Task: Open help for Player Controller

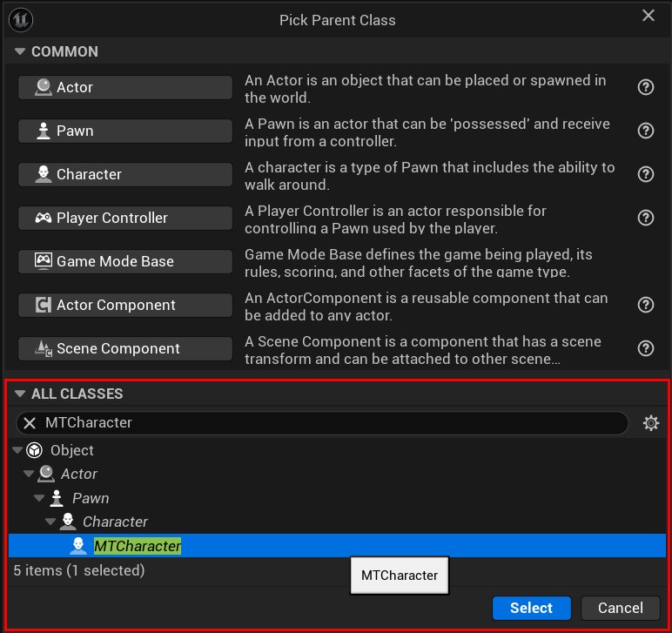Action: coord(645,218)
